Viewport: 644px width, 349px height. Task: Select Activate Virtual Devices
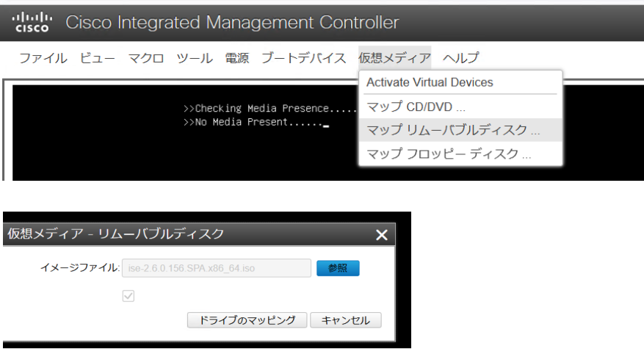tap(430, 82)
